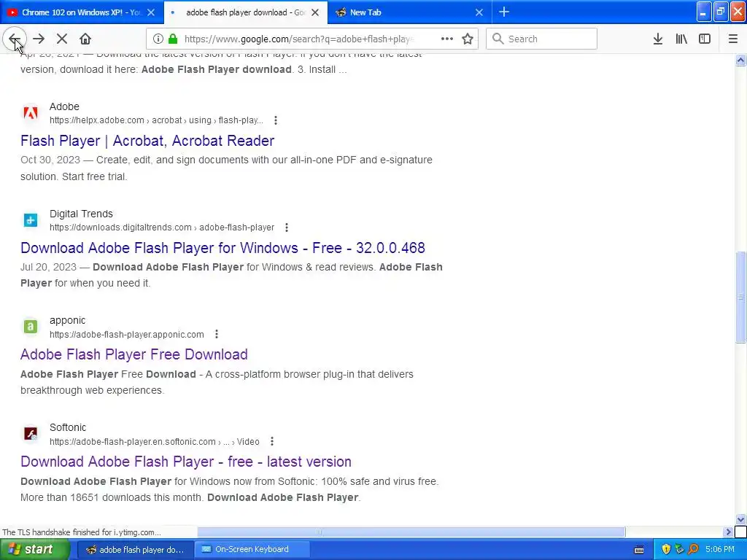Select adobe flash player taskbar button
The width and height of the screenshot is (747, 560).
pos(135,550)
